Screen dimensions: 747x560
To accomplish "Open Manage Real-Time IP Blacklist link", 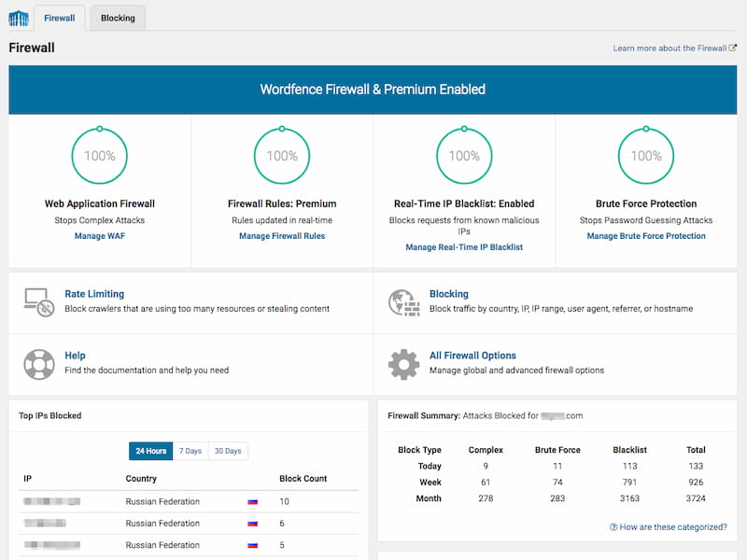I will pyautogui.click(x=464, y=247).
